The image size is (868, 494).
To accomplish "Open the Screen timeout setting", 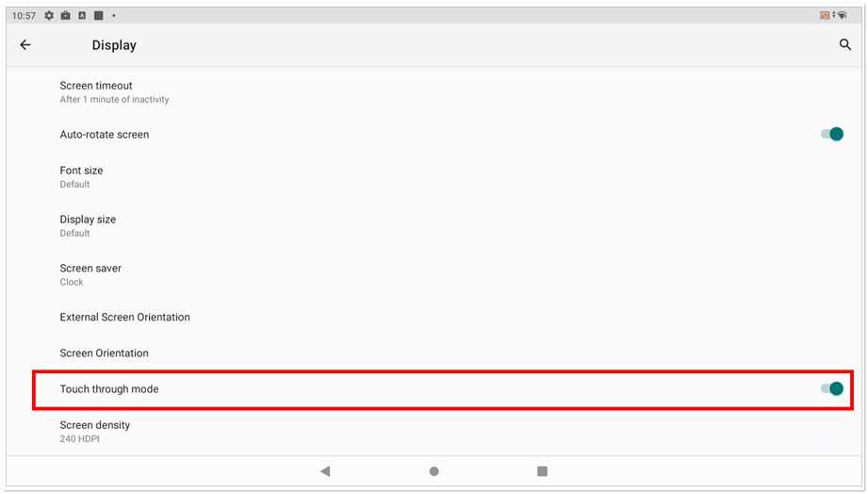I will pos(434,92).
